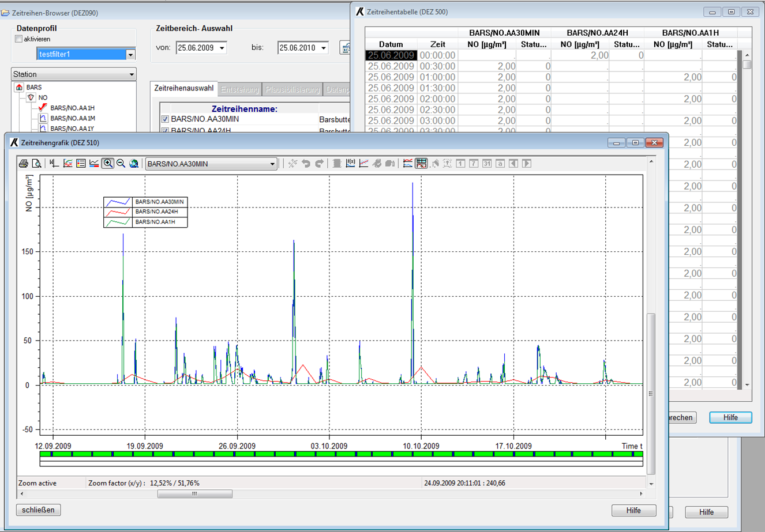Select BARS/NO.AA1Y in the station tree
The image size is (765, 532).
(72, 129)
